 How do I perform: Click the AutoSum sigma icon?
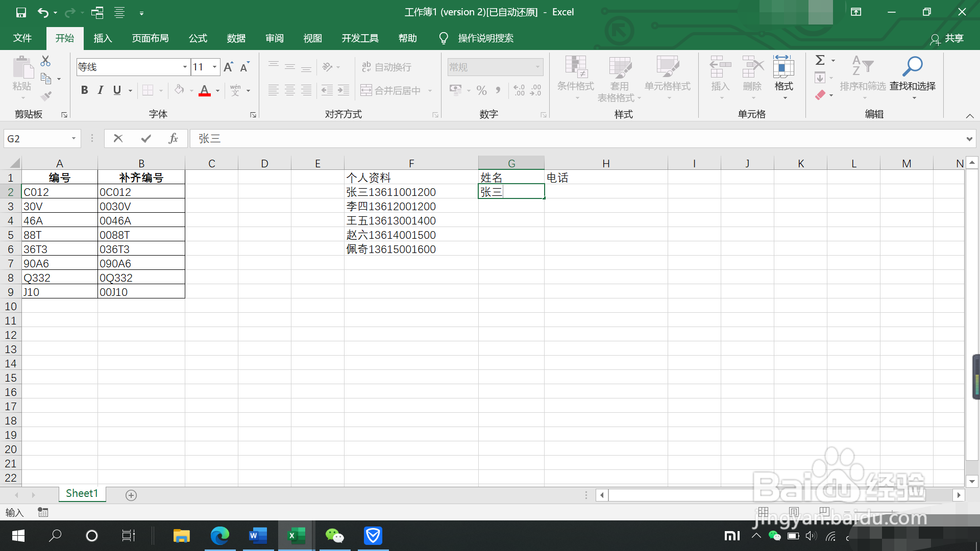820,60
